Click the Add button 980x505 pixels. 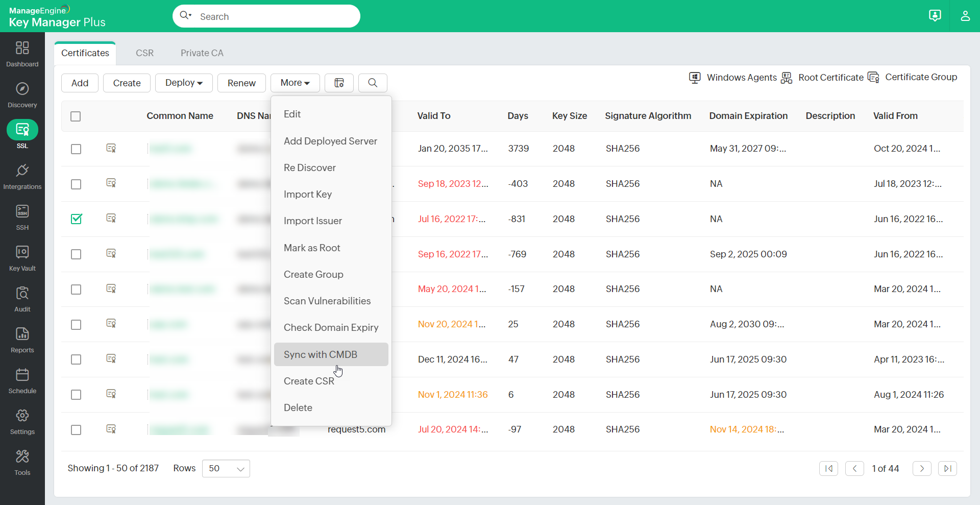pyautogui.click(x=80, y=83)
